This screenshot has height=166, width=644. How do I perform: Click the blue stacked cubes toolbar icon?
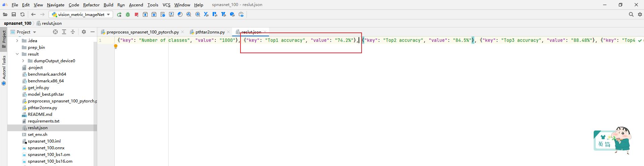point(232,14)
